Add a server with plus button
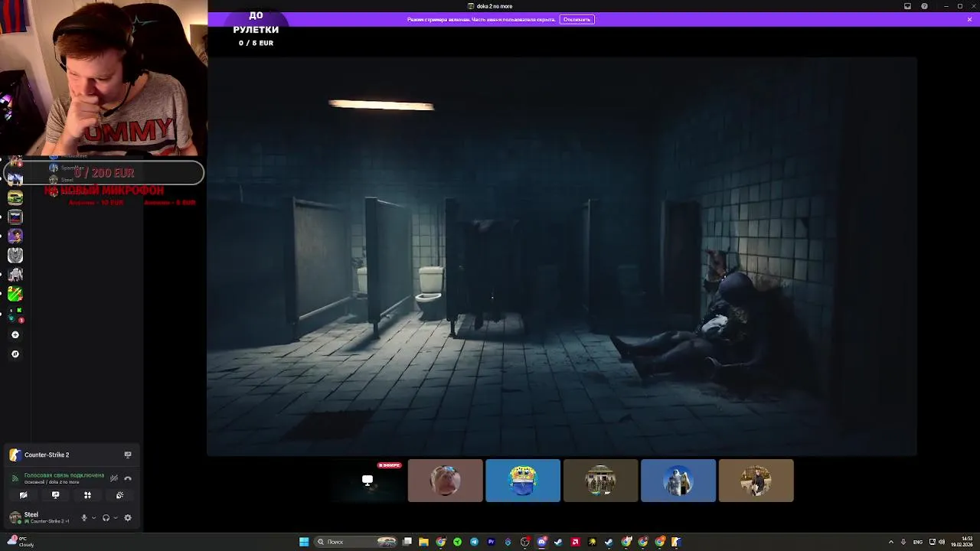 15,334
